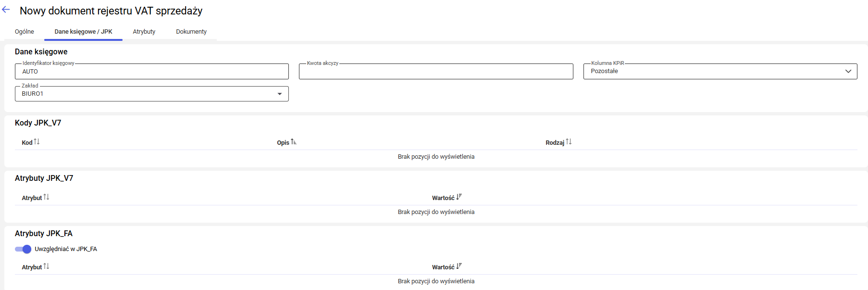Click sort icon next to Rodzaj header
868x290 pixels.
569,142
